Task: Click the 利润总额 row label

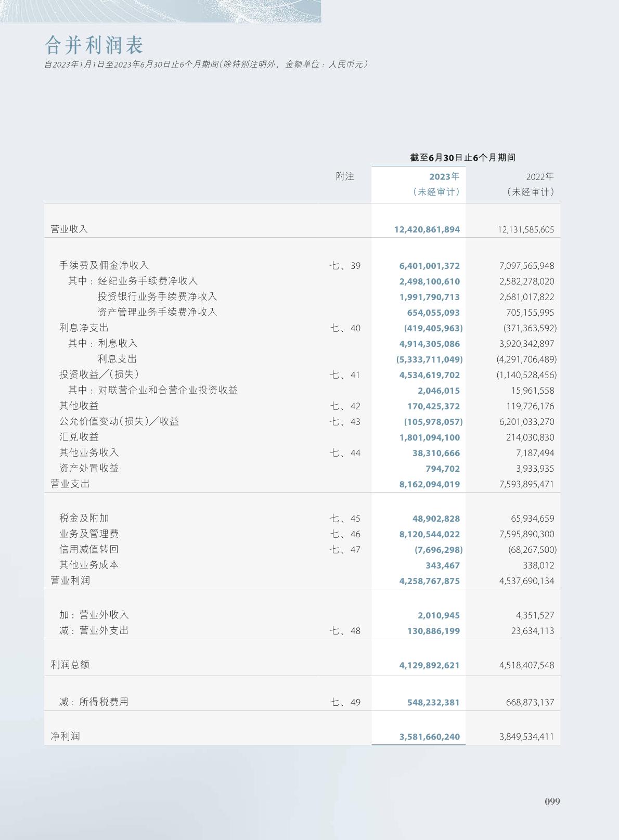Action: click(70, 665)
